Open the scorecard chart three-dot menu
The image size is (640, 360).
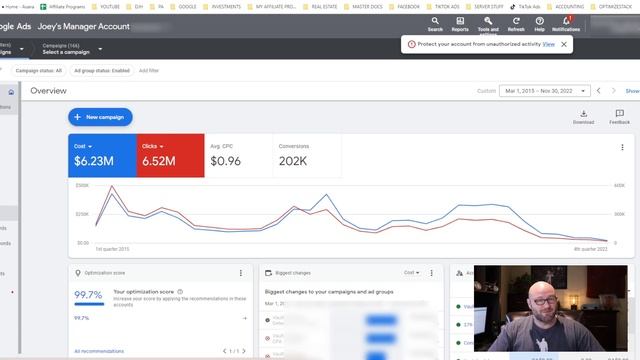(x=622, y=147)
